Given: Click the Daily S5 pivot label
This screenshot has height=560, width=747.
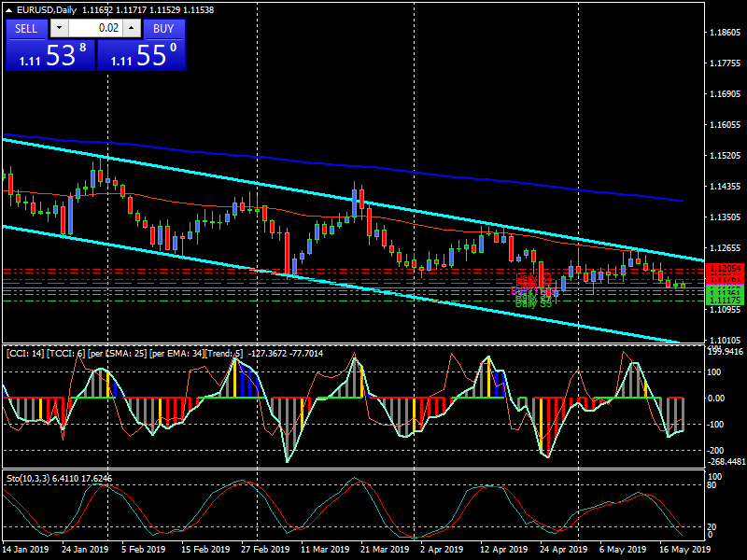Looking at the screenshot, I should coord(532,303).
